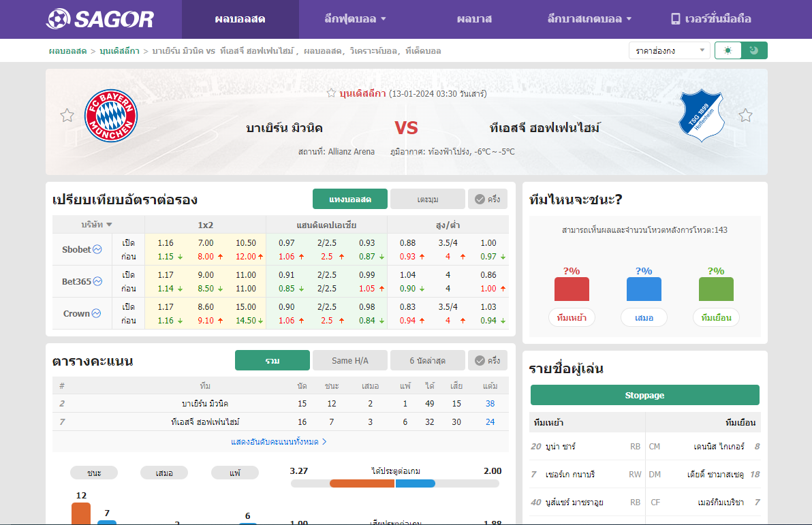Click the blue draw vote bar

pyautogui.click(x=644, y=289)
